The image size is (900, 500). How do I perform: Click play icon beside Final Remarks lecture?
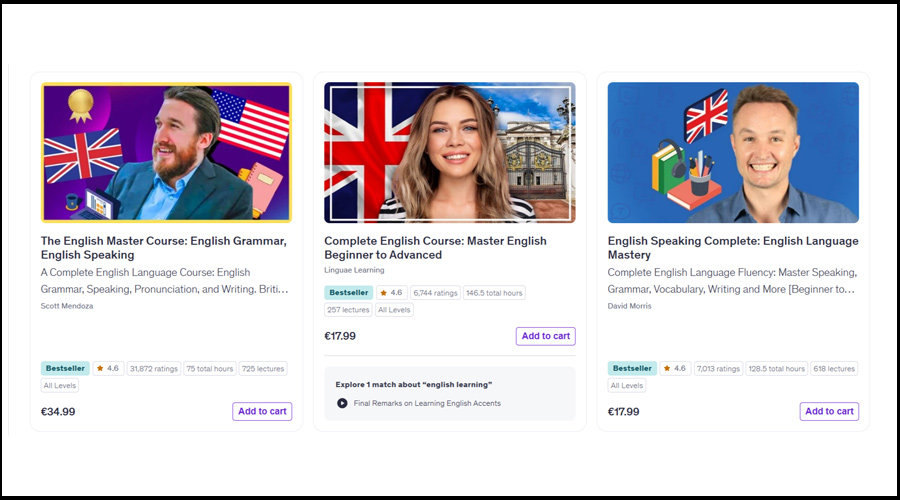342,403
